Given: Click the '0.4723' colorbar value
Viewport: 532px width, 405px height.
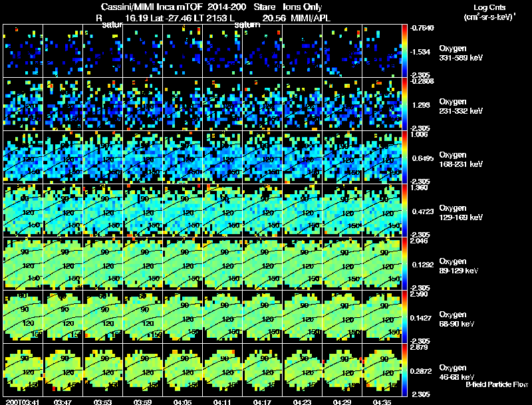Looking at the screenshot, I should click(423, 211).
